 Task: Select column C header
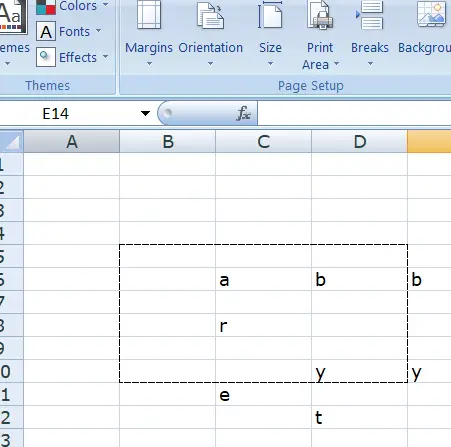(x=263, y=142)
